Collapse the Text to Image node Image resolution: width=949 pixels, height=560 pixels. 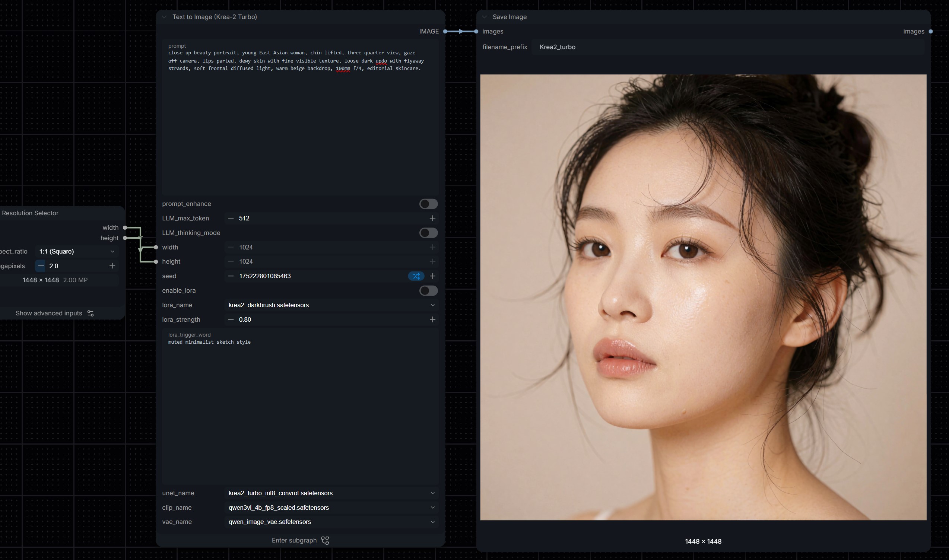point(164,17)
